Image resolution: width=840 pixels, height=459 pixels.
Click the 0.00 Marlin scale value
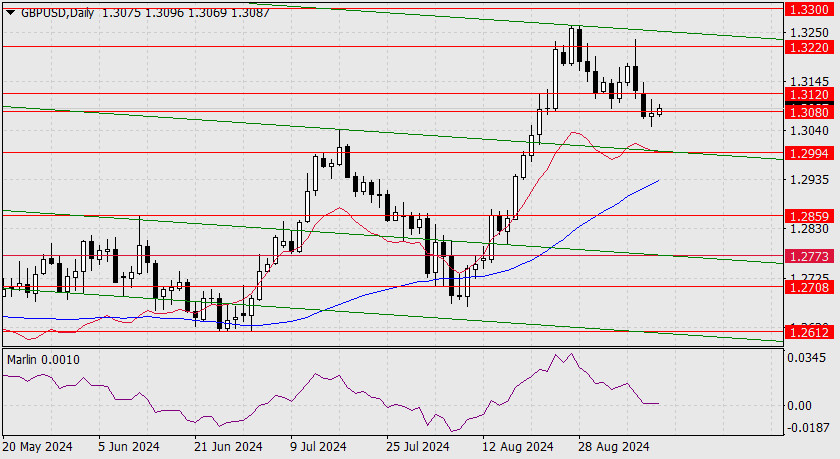tap(799, 405)
